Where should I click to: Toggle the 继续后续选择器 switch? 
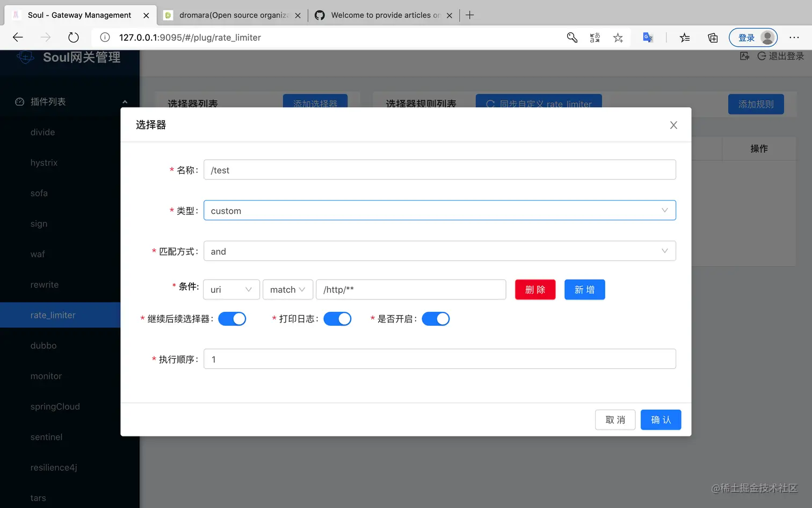pos(232,319)
